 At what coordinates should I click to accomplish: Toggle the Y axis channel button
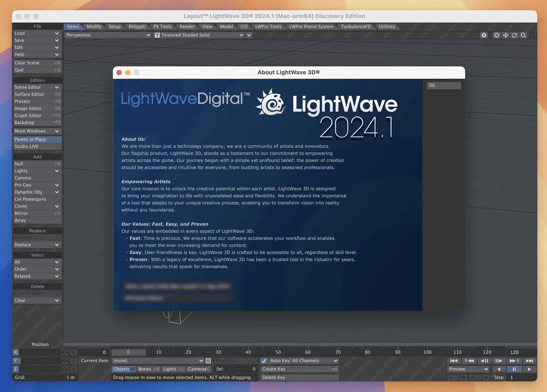click(16, 361)
